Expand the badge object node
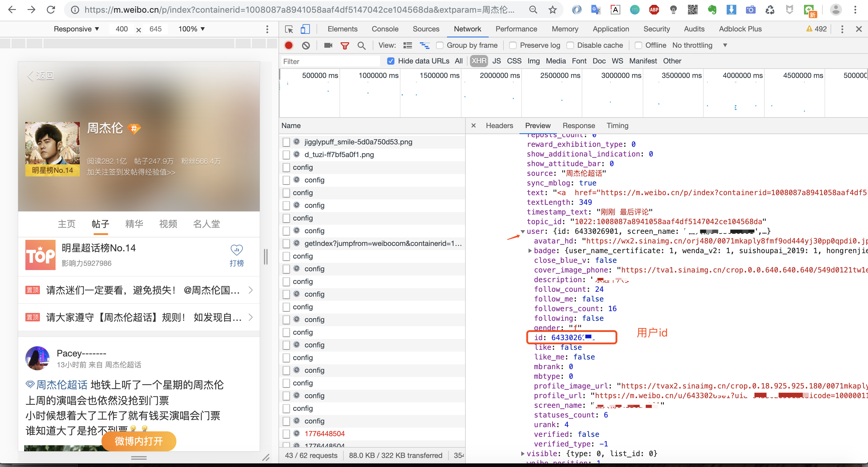 coord(530,251)
